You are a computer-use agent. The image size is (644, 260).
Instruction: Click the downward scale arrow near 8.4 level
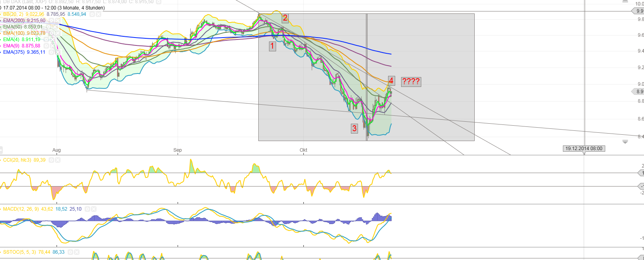pos(625,141)
